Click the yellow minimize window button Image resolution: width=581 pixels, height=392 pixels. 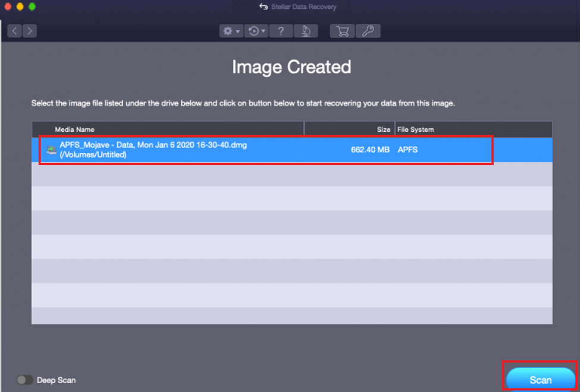pyautogui.click(x=20, y=7)
